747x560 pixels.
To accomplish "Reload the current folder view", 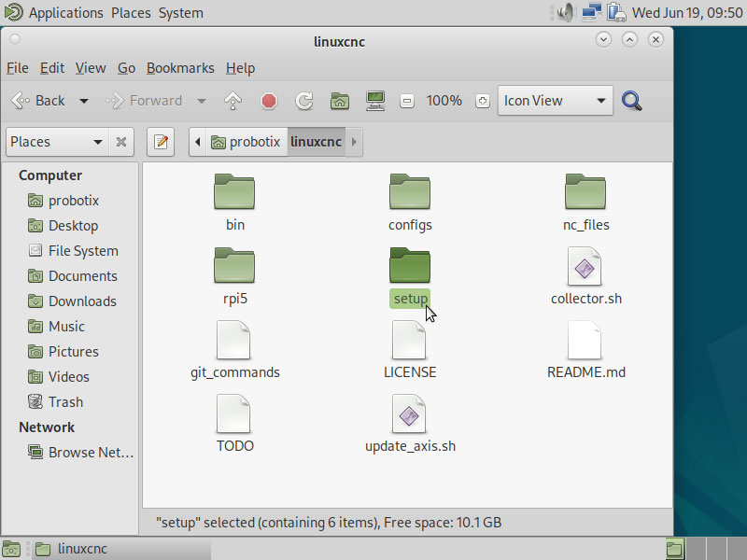I will tap(303, 101).
